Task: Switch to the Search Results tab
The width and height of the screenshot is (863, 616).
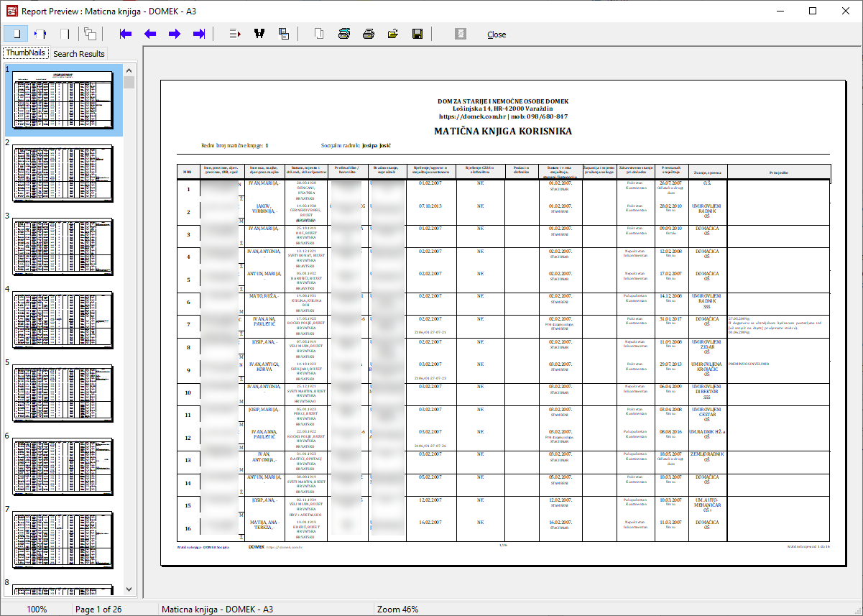Action: [x=79, y=54]
